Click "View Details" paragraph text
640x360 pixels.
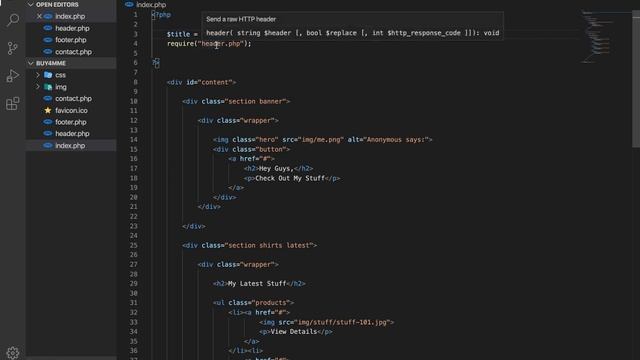pyautogui.click(x=294, y=332)
